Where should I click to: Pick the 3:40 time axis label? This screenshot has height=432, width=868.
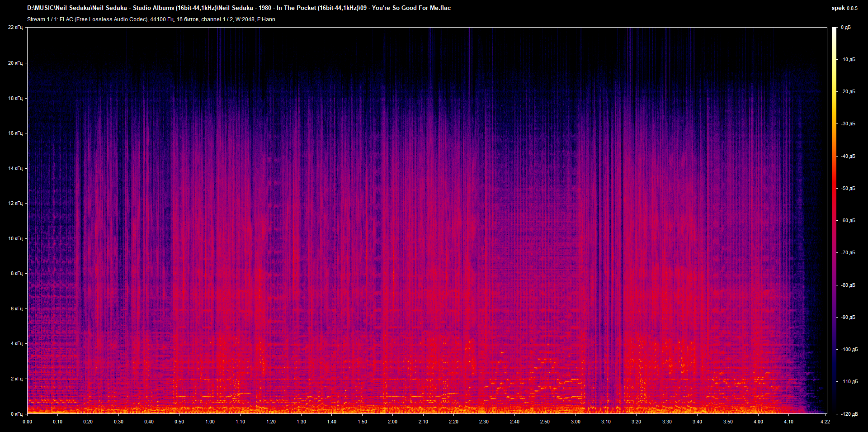[x=697, y=422]
